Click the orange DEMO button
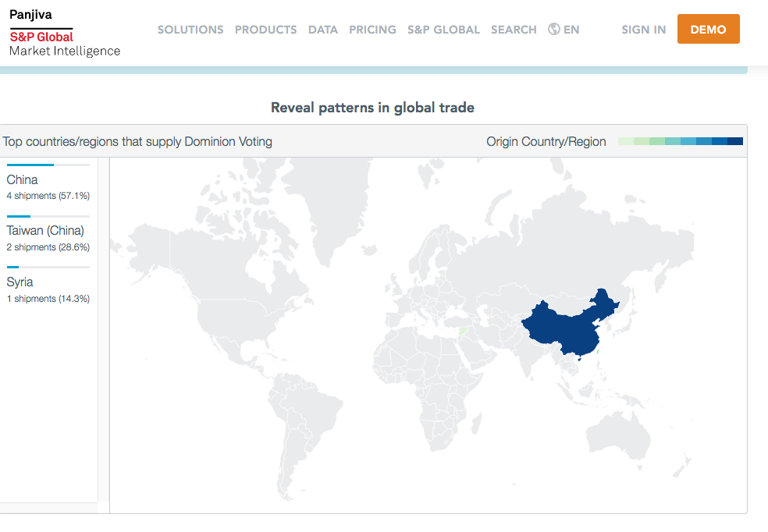Screen dimensions: 768x532 708,30
